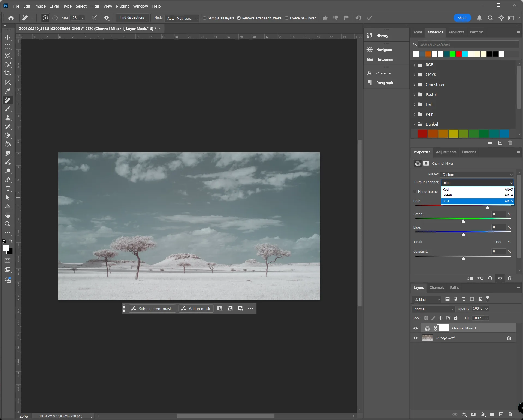
Task: Switch to the Channels tab
Action: point(437,287)
